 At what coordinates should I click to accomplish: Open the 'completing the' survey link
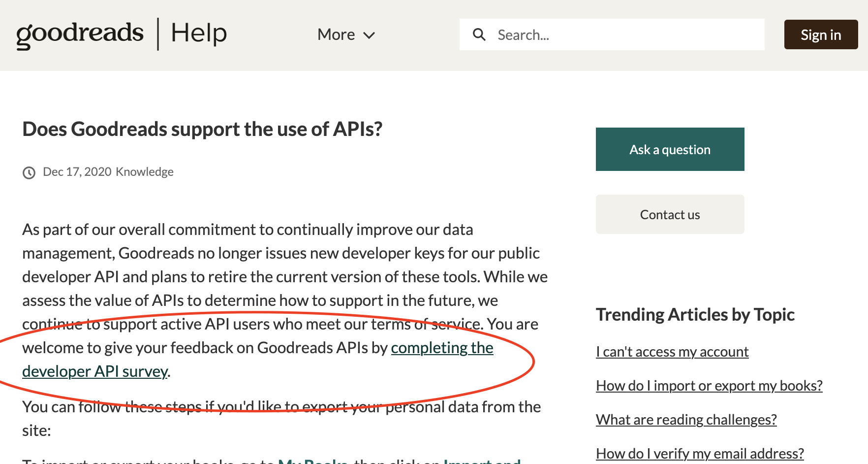pyautogui.click(x=442, y=348)
